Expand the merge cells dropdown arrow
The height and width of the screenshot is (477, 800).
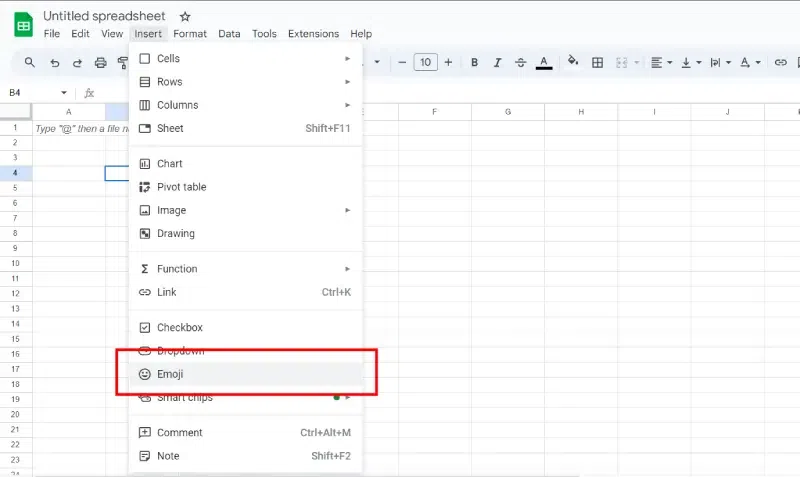tap(636, 62)
